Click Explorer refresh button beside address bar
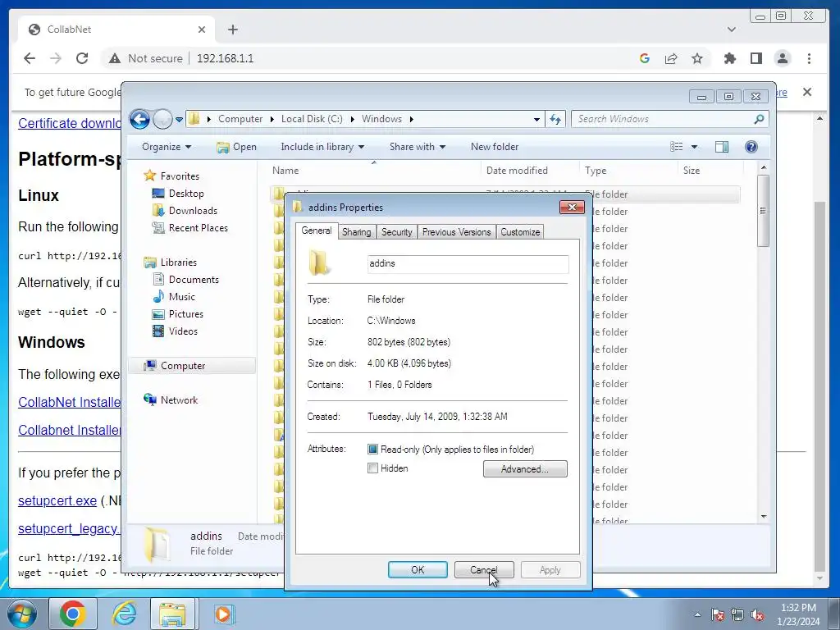 [x=555, y=120]
